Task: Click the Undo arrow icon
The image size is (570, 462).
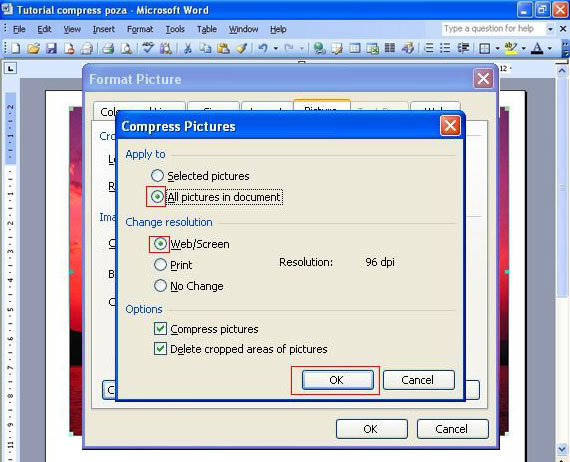Action: click(x=263, y=48)
